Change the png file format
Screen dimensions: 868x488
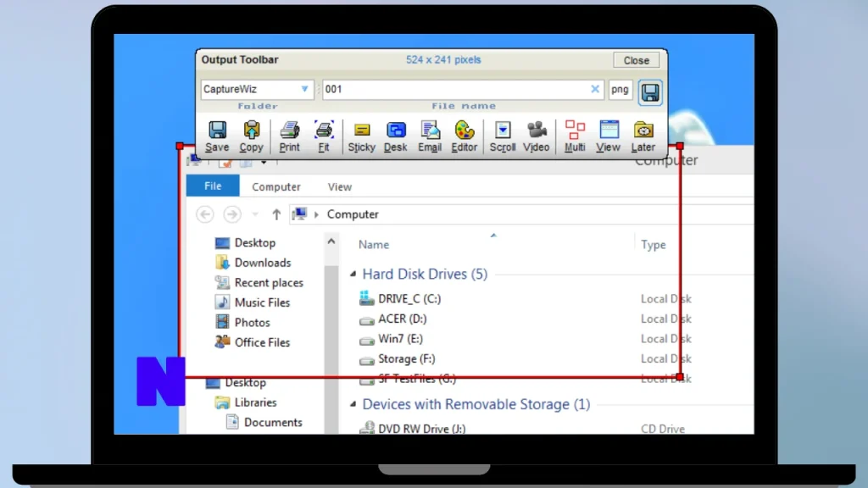620,89
